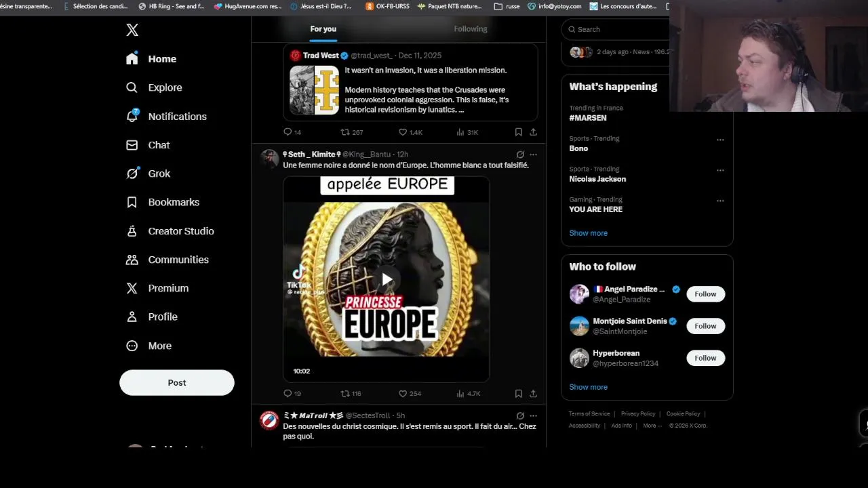Click the Post button
This screenshot has height=488, width=868.
(x=177, y=382)
